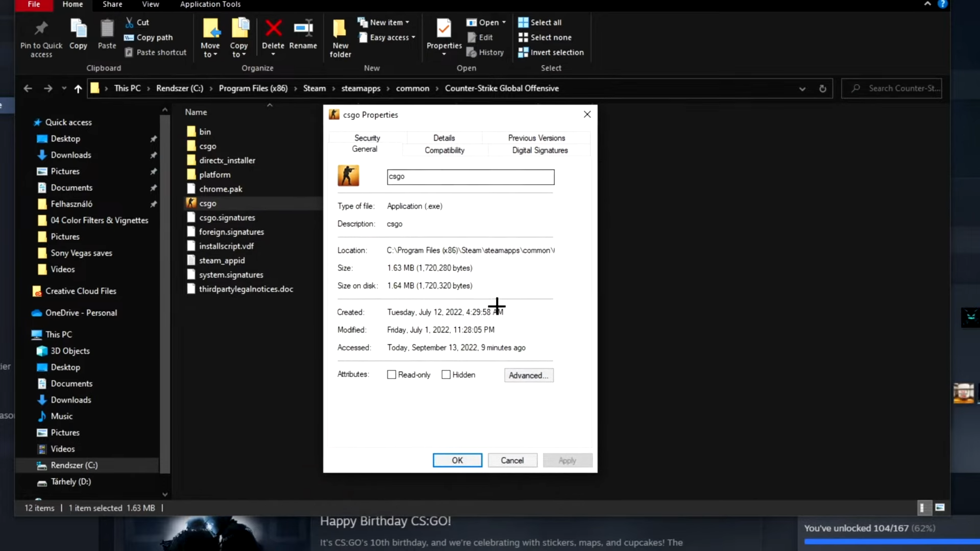Click the Search Counter-Strike search box

click(891, 88)
